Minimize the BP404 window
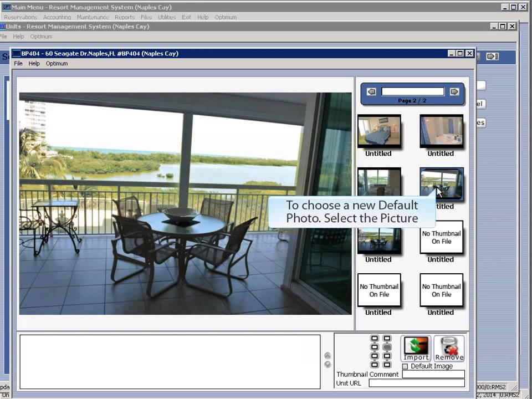This screenshot has height=399, width=532. point(452,53)
